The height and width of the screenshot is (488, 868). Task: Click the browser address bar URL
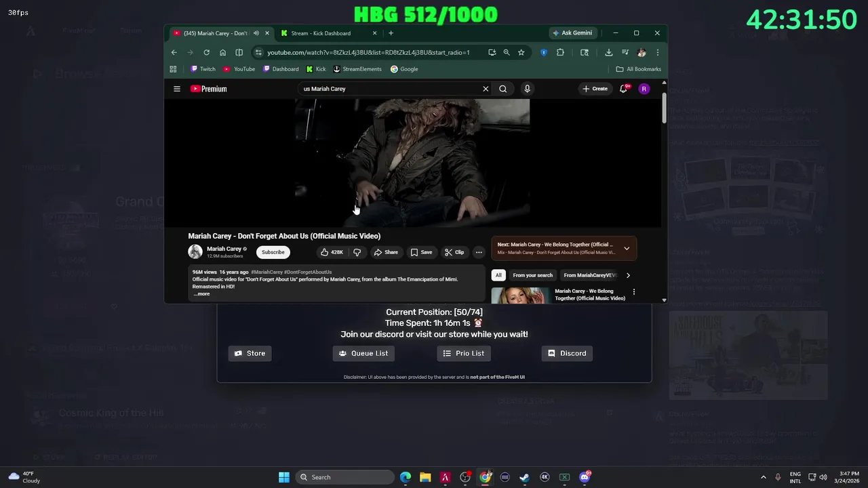[368, 52]
